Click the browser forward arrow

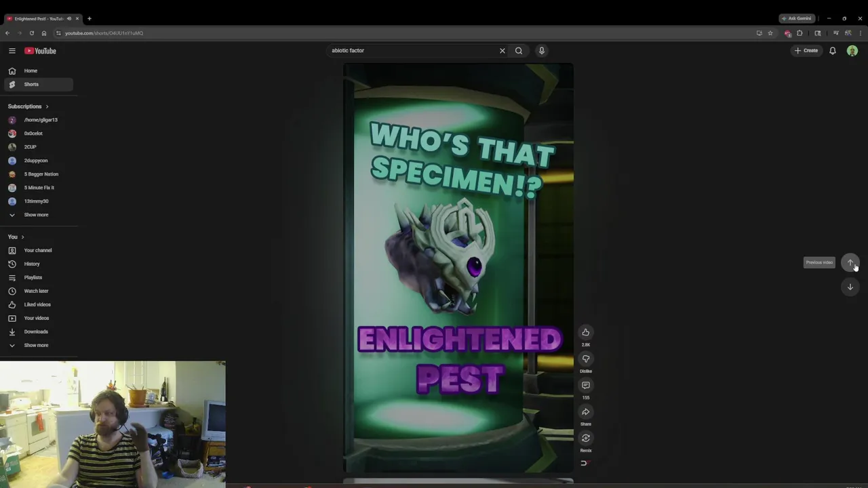[19, 33]
